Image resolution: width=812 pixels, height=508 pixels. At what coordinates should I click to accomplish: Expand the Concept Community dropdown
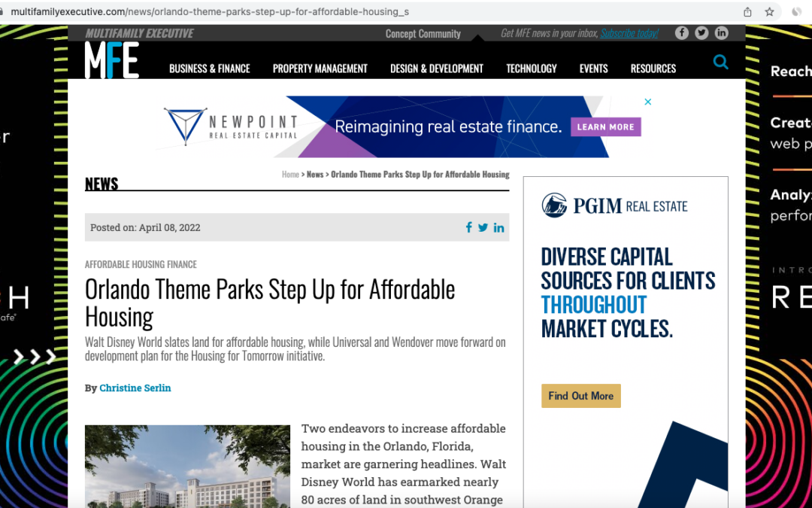coord(423,34)
